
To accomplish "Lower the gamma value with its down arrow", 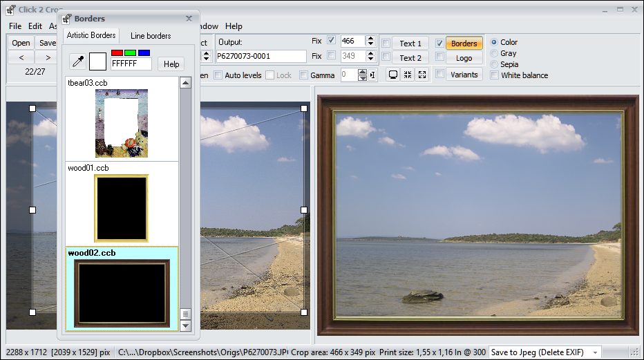I will pyautogui.click(x=362, y=78).
